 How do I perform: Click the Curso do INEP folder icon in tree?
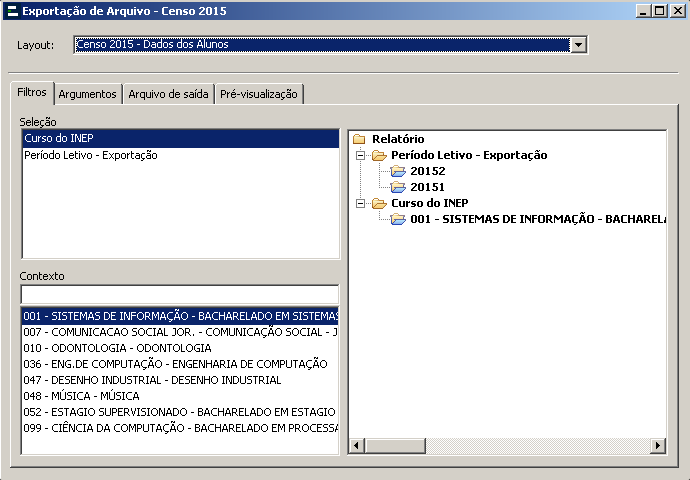tap(378, 203)
